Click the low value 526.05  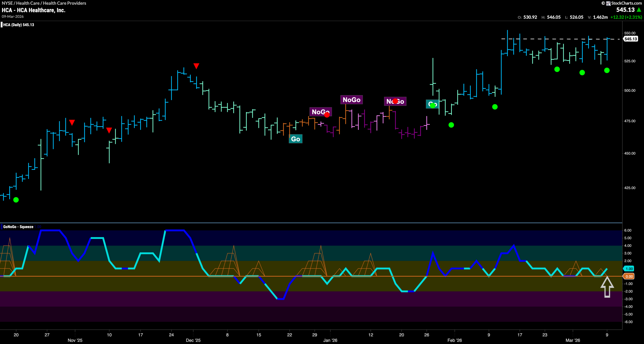click(576, 17)
